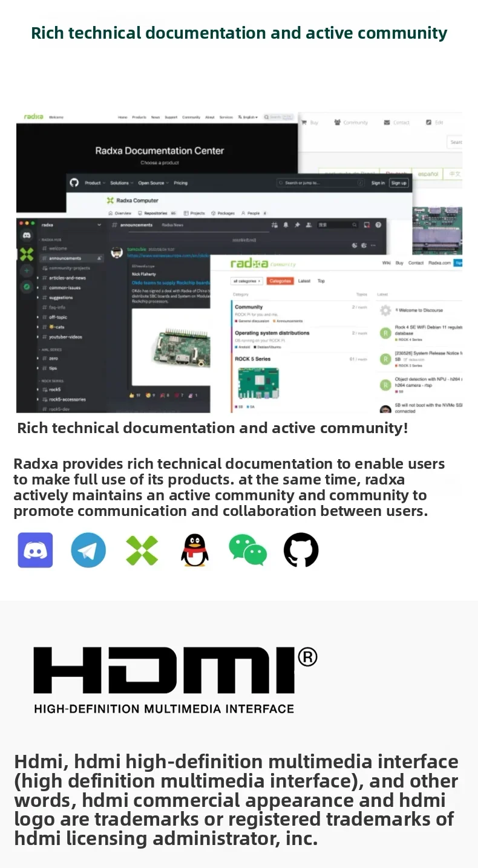Image resolution: width=478 pixels, height=868 pixels.
Task: Click the QQ penguin icon
Action: click(195, 550)
